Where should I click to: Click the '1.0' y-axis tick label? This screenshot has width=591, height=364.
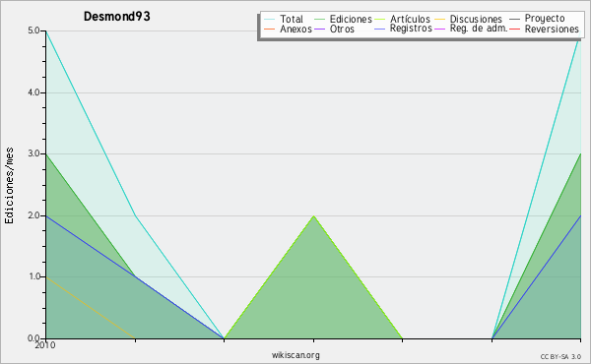click(x=33, y=276)
